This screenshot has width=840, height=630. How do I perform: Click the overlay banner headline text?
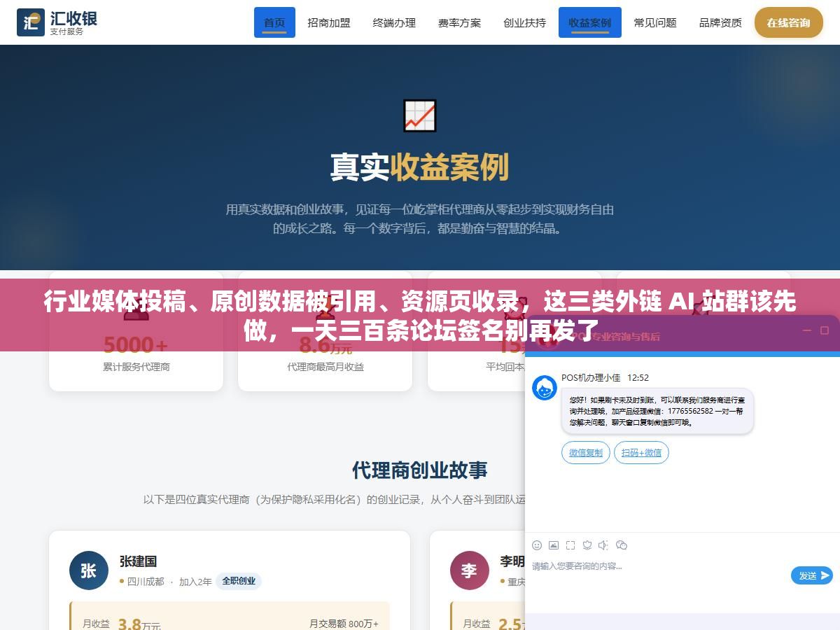(x=420, y=315)
